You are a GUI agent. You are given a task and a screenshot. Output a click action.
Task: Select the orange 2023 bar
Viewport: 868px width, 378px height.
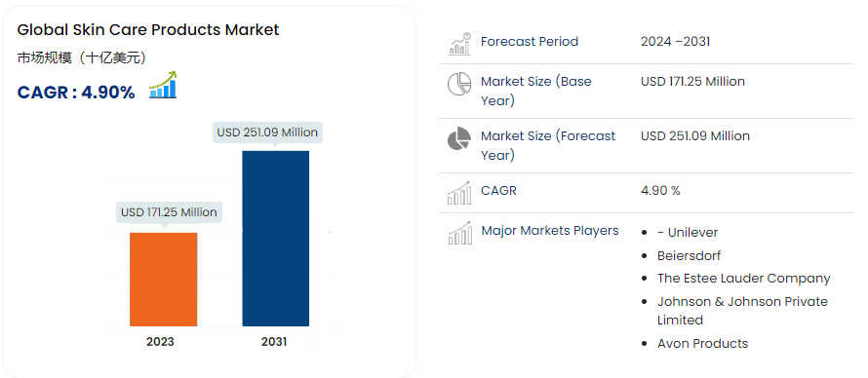coord(163,279)
